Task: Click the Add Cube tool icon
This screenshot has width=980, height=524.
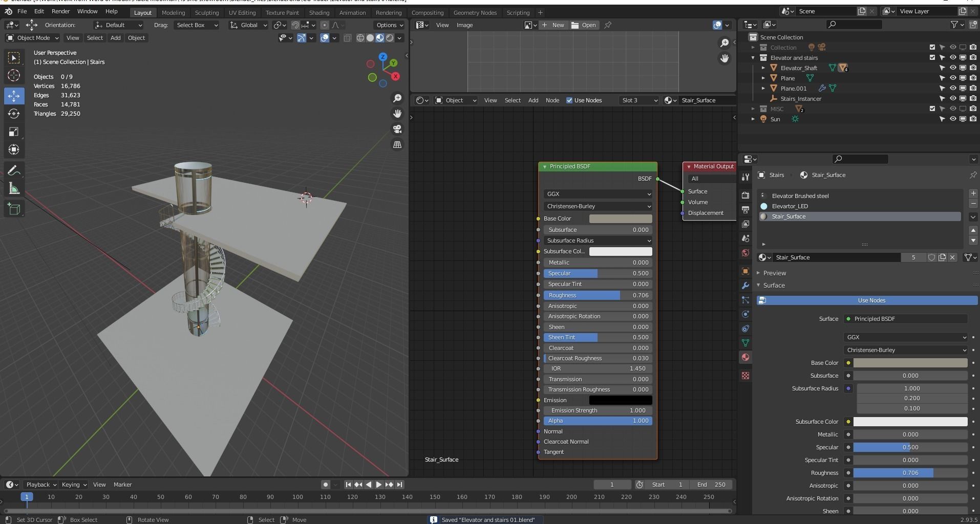Action: tap(14, 209)
